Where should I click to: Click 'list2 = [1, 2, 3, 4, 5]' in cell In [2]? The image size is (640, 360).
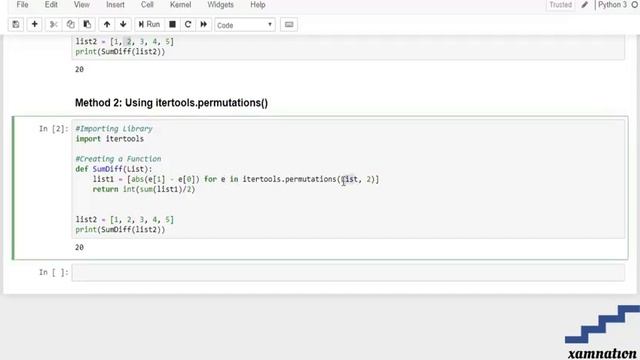(124, 220)
